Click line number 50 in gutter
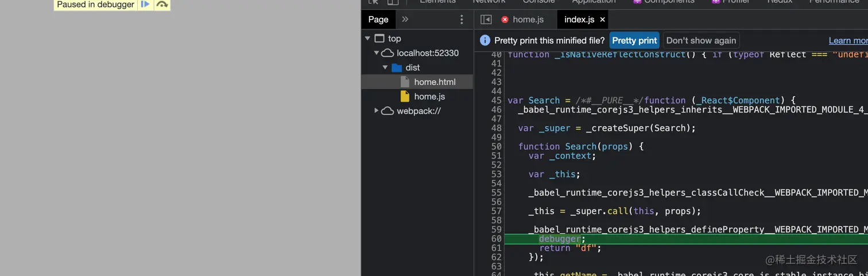The image size is (868, 276). click(x=496, y=146)
